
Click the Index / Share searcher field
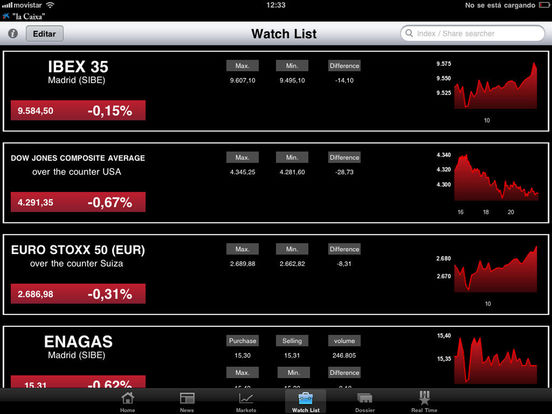point(472,33)
